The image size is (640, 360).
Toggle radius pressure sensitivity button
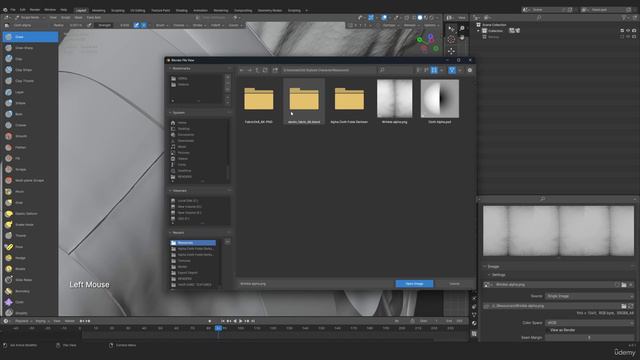coord(89,25)
